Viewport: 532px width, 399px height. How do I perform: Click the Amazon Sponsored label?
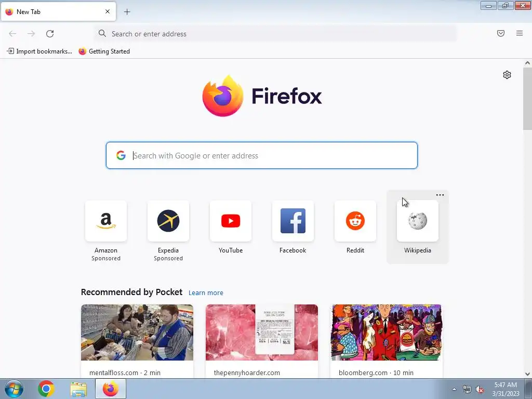pyautogui.click(x=106, y=258)
